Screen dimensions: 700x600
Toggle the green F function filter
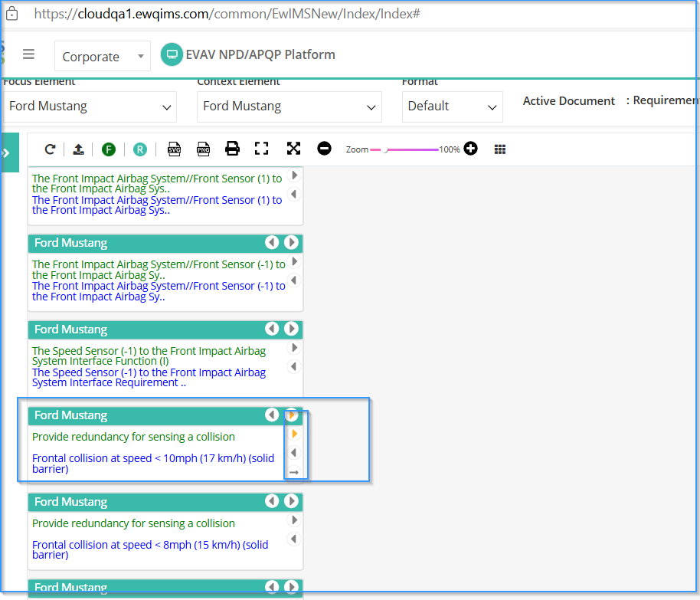click(109, 149)
